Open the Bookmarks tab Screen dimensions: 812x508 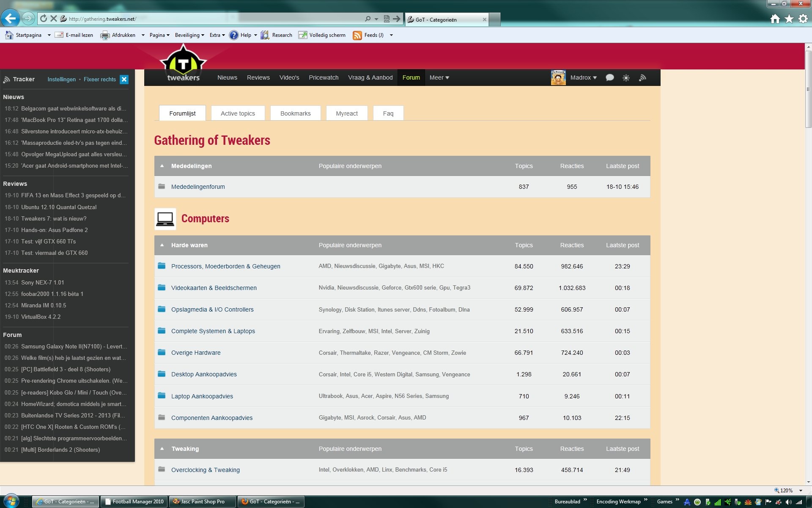click(x=295, y=113)
